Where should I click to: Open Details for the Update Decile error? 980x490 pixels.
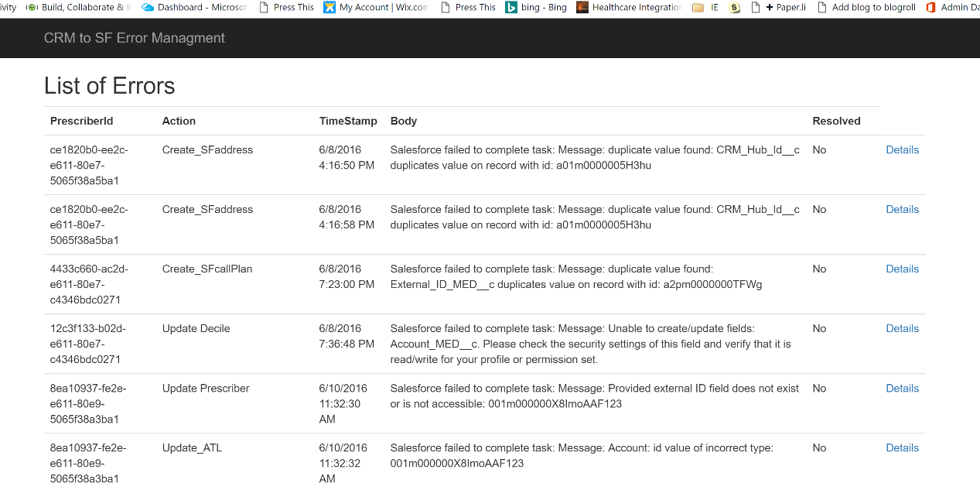click(902, 329)
